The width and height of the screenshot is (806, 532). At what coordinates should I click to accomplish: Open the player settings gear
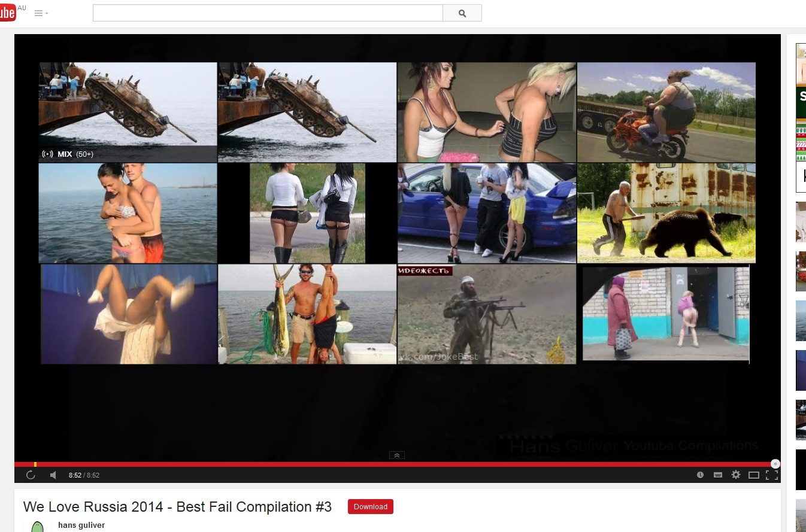[x=736, y=475]
